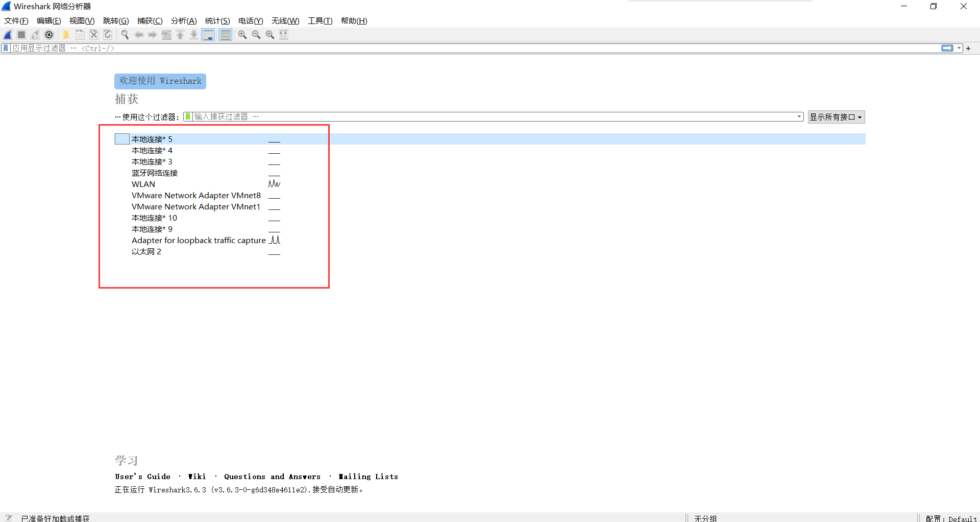Screen dimensions: 980x522
Task: Open the 捕获(C) menu
Action: click(x=150, y=20)
